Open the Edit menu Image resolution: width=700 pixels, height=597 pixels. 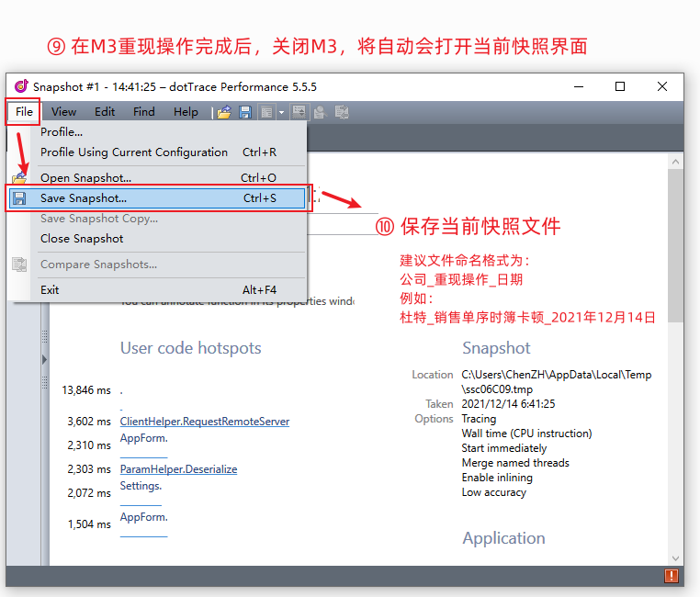tap(105, 111)
